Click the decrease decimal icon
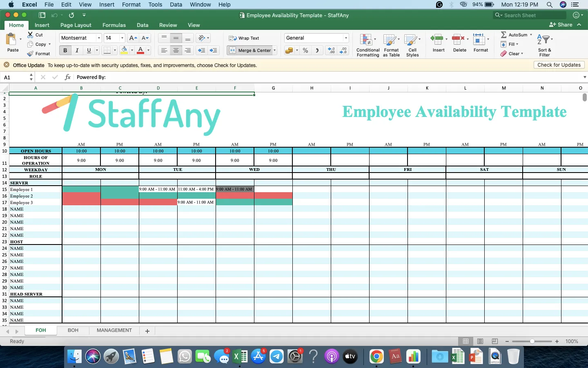Image resolution: width=588 pixels, height=368 pixels. 343,50
